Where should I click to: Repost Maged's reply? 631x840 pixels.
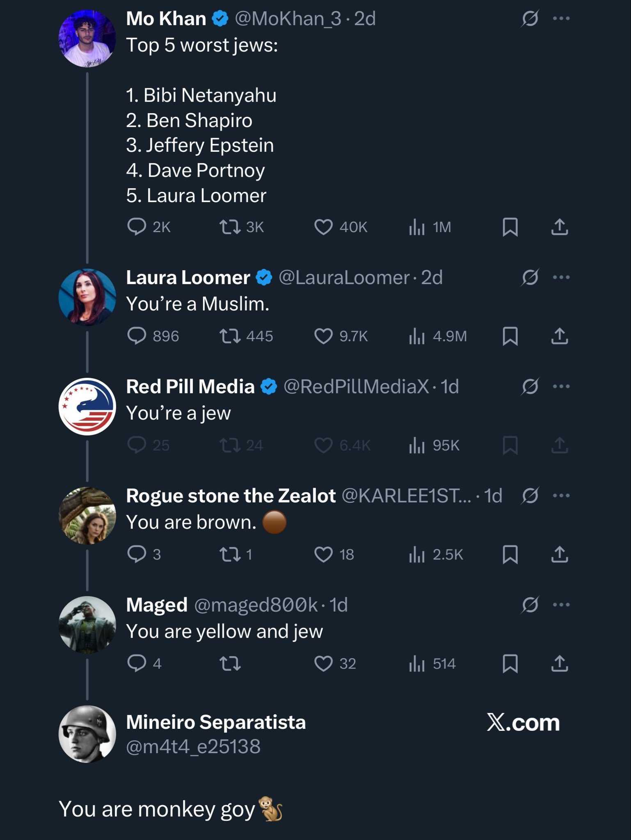pos(230,664)
